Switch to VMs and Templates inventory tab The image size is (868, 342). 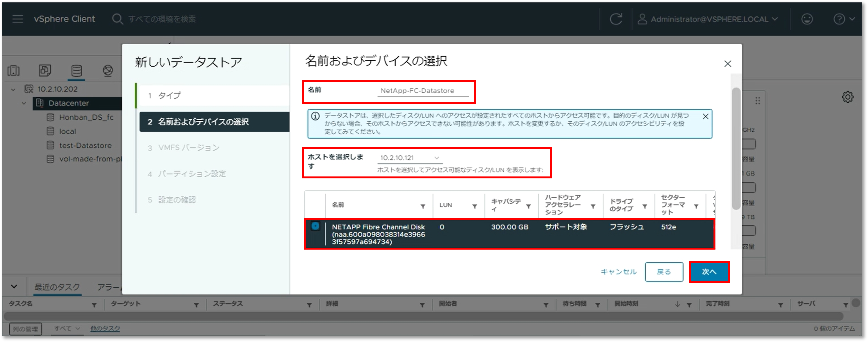45,70
